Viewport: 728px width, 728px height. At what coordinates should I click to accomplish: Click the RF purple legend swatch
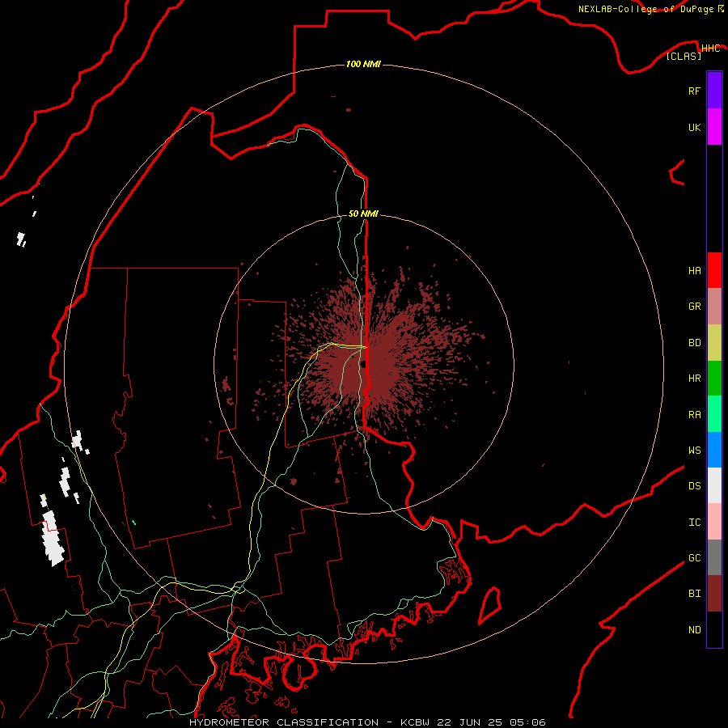click(714, 91)
